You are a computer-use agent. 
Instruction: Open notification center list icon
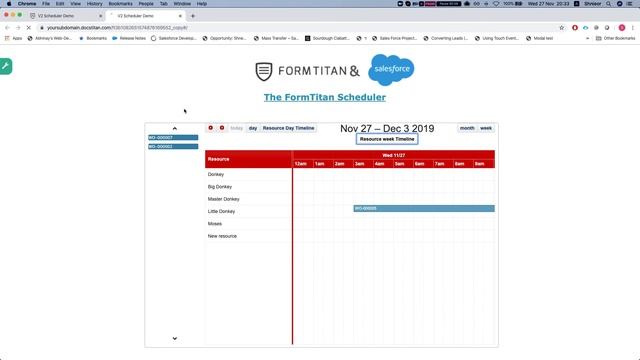point(630,4)
